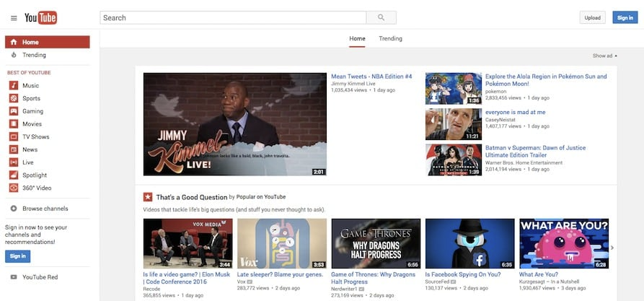Open the Pokémon Sun and Moon thumbnail
This screenshot has width=644, height=301.
tap(454, 88)
